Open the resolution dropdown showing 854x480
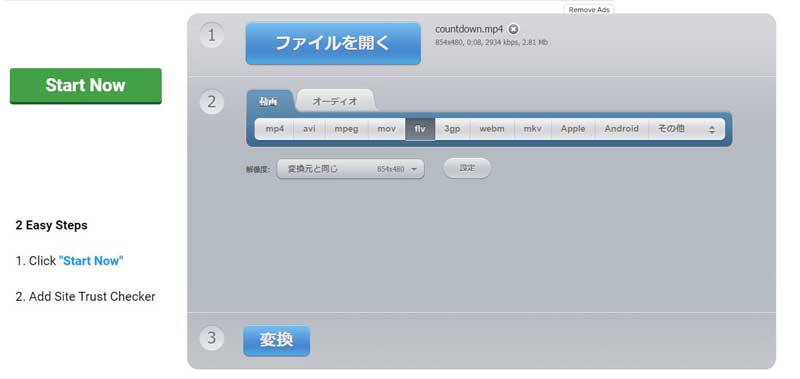Viewport: 800px width, 379px height. tap(351, 169)
